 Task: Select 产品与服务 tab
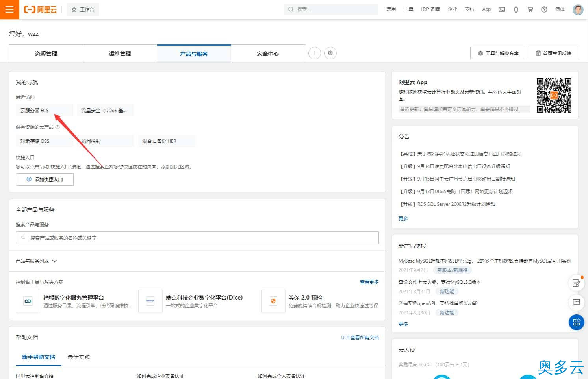coord(194,54)
